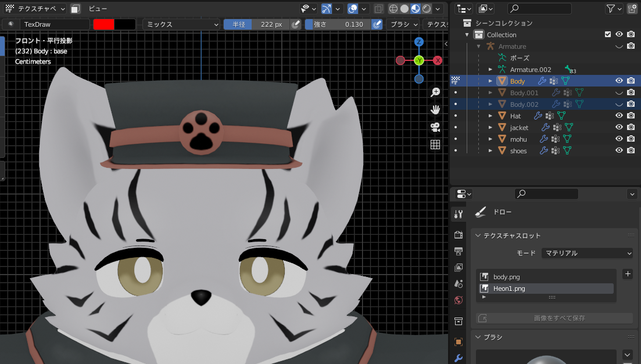Click the TexDraw brush name field

(x=55, y=24)
